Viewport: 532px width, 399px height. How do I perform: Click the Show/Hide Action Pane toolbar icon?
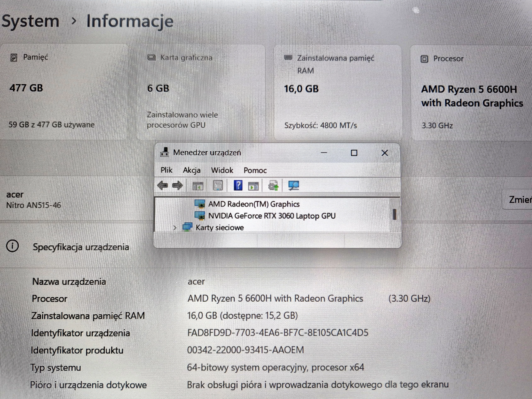click(x=253, y=186)
